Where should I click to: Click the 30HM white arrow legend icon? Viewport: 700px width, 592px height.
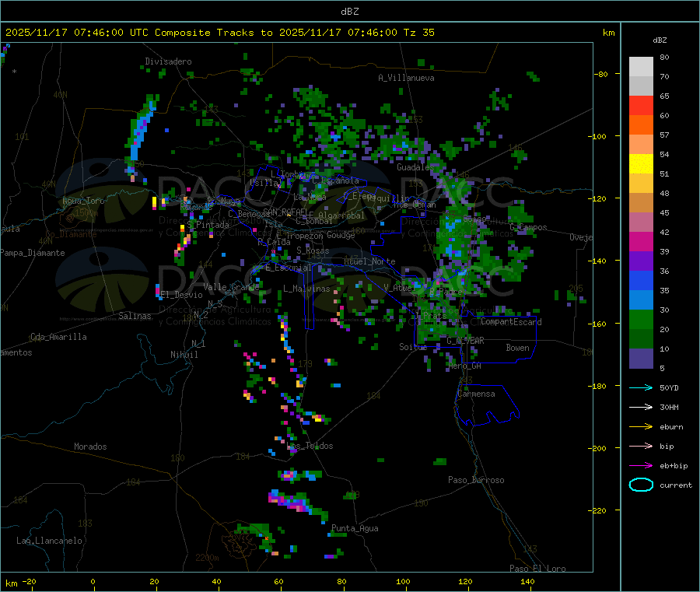(x=641, y=407)
